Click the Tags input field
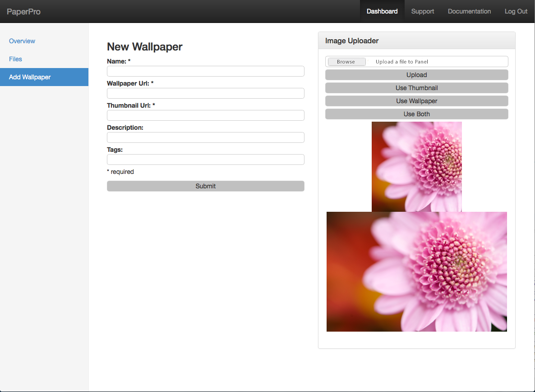The width and height of the screenshot is (535, 392). (x=205, y=160)
